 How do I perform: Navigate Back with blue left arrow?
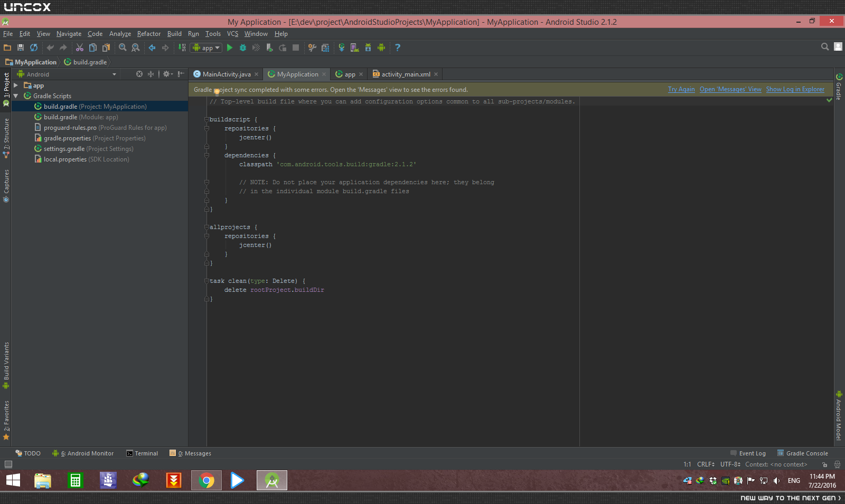tap(152, 47)
